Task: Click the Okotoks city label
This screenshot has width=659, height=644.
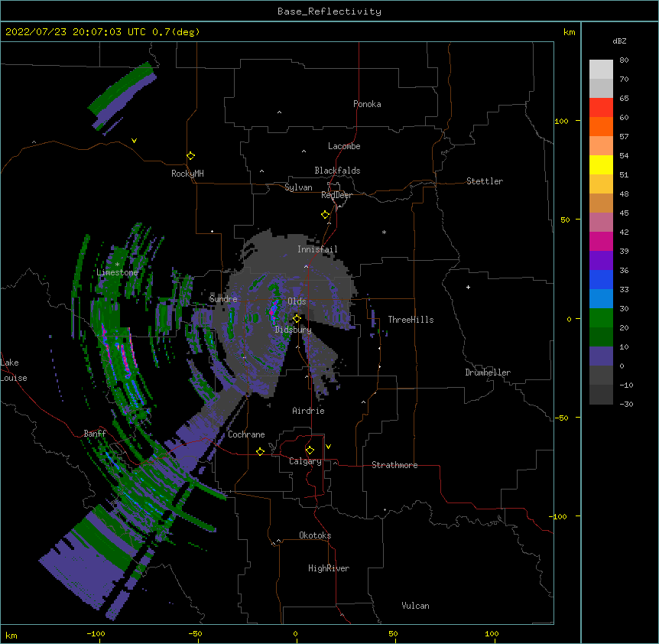Action: pos(315,535)
